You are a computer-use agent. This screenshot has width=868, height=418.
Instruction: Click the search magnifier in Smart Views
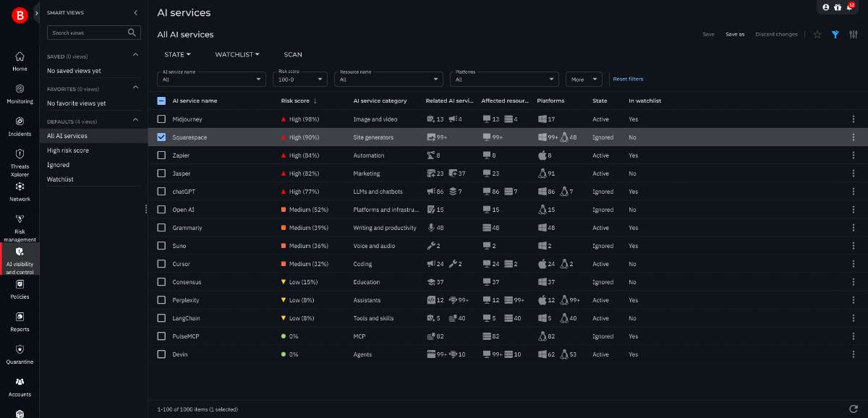point(132,33)
